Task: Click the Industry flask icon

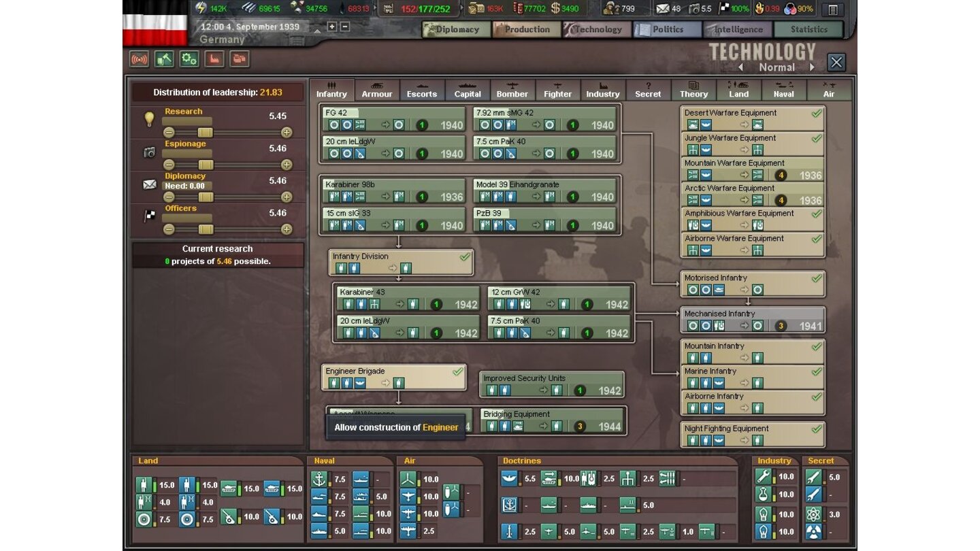Action: (x=764, y=495)
